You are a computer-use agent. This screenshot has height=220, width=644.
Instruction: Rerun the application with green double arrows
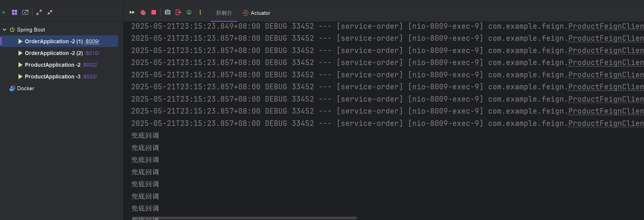[x=132, y=12]
